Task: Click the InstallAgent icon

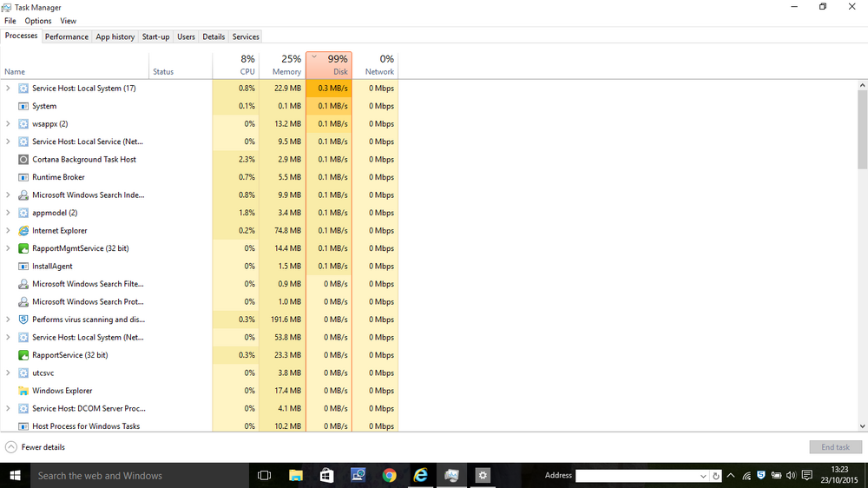Action: (x=23, y=266)
